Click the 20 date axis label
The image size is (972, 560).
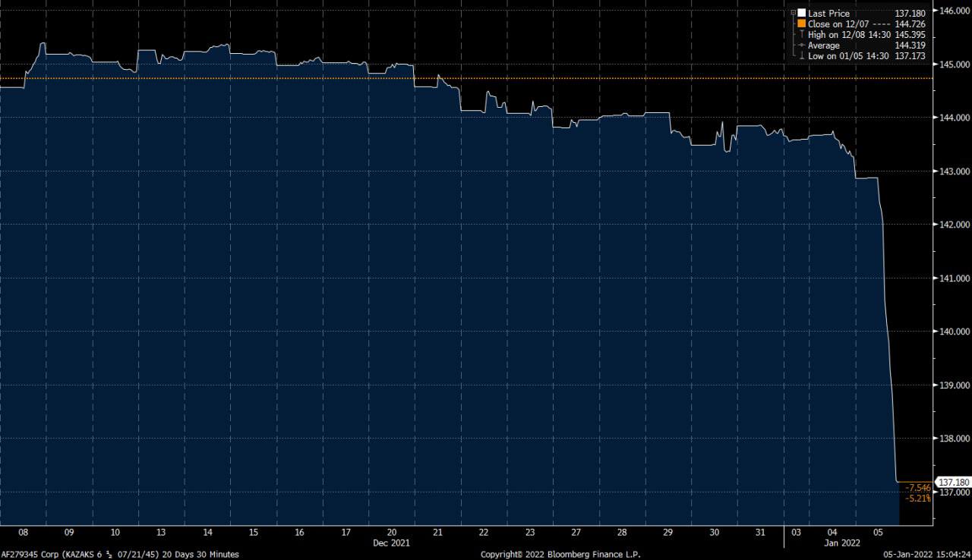pyautogui.click(x=392, y=533)
